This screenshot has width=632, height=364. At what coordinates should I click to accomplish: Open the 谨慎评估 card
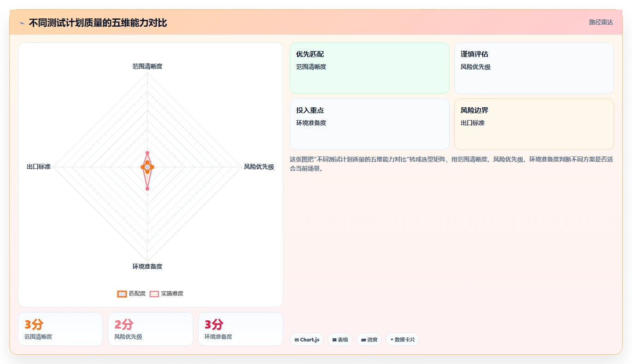click(534, 68)
